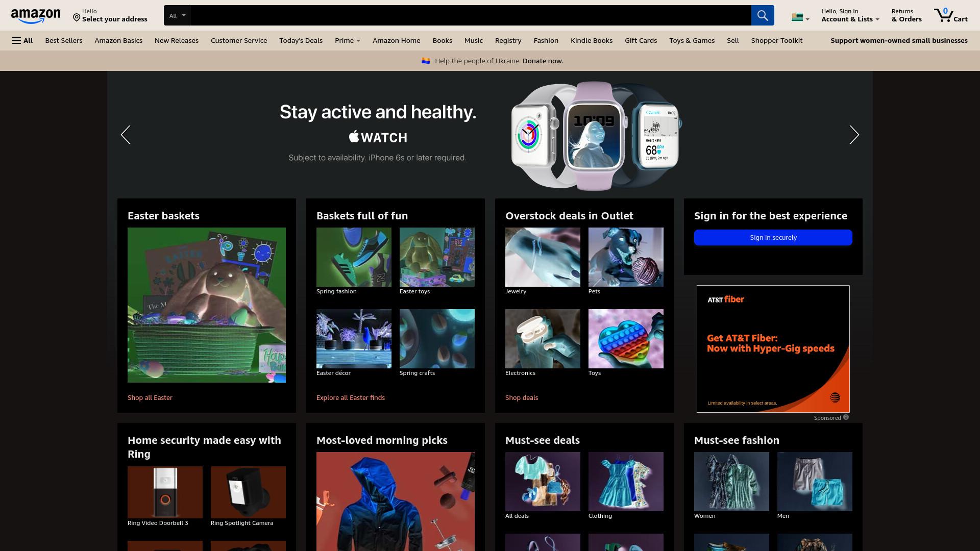Click the Amazon logo

click(36, 16)
